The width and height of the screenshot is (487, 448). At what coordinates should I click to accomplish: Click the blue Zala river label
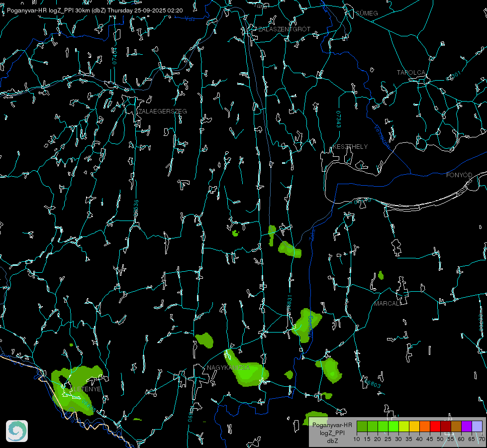click(312, 234)
